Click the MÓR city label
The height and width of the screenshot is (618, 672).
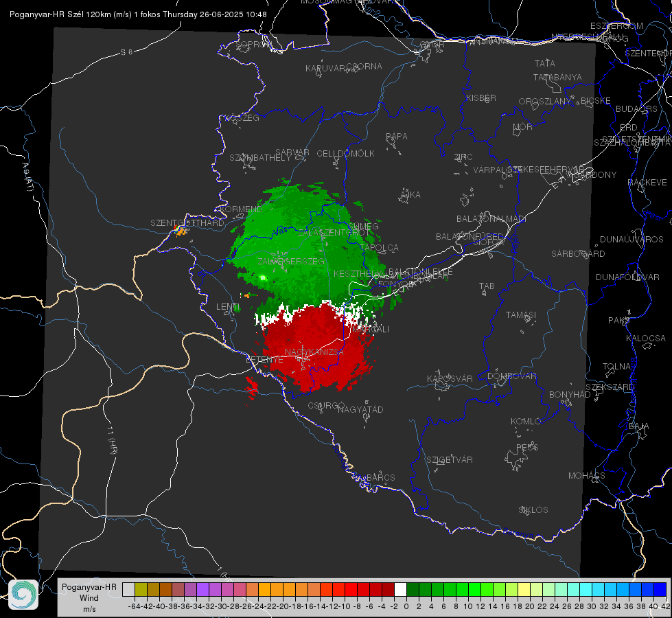point(523,127)
